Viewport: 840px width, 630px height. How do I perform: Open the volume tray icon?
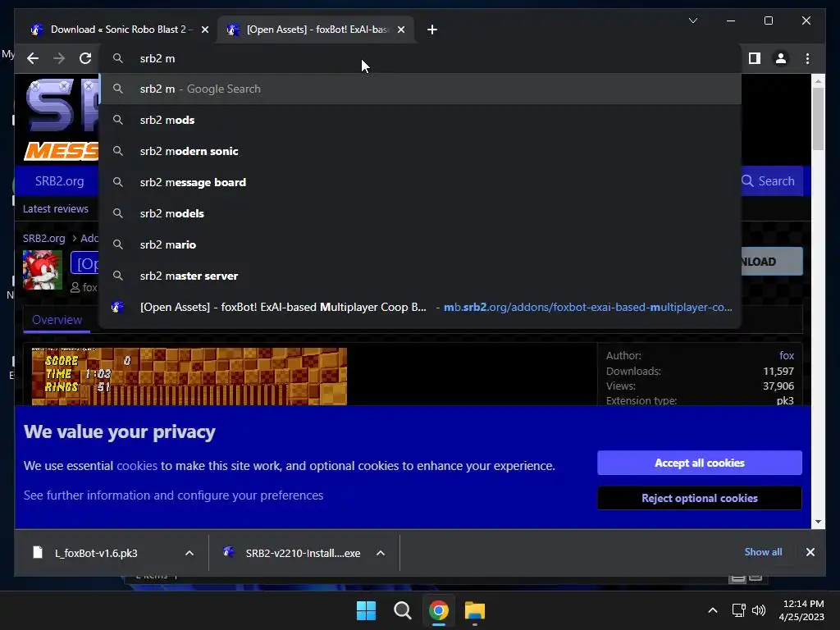pos(759,610)
